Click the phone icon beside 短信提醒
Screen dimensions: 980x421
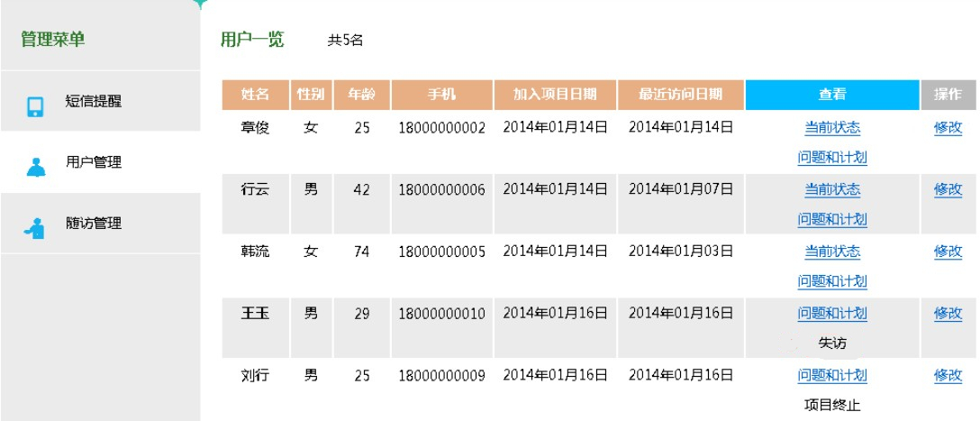point(36,107)
